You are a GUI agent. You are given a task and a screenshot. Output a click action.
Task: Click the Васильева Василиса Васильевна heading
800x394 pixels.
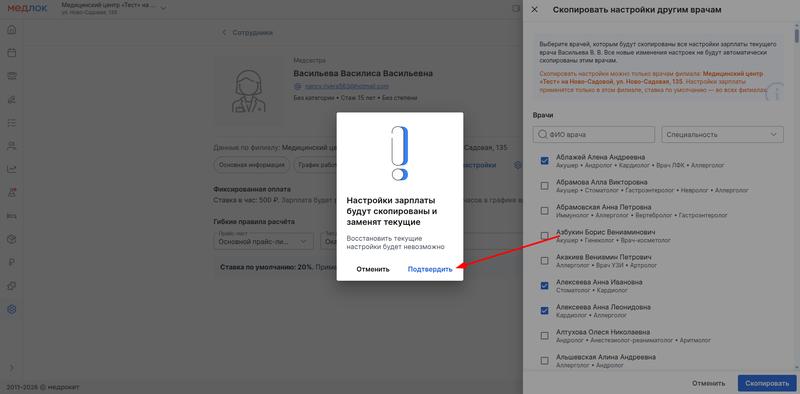(x=363, y=73)
